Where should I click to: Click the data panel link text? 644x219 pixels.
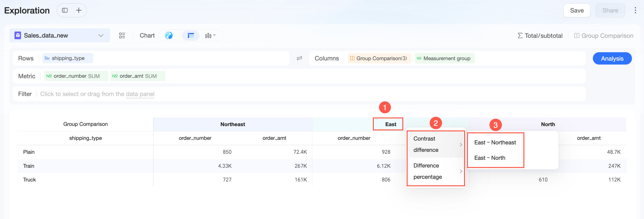point(140,94)
